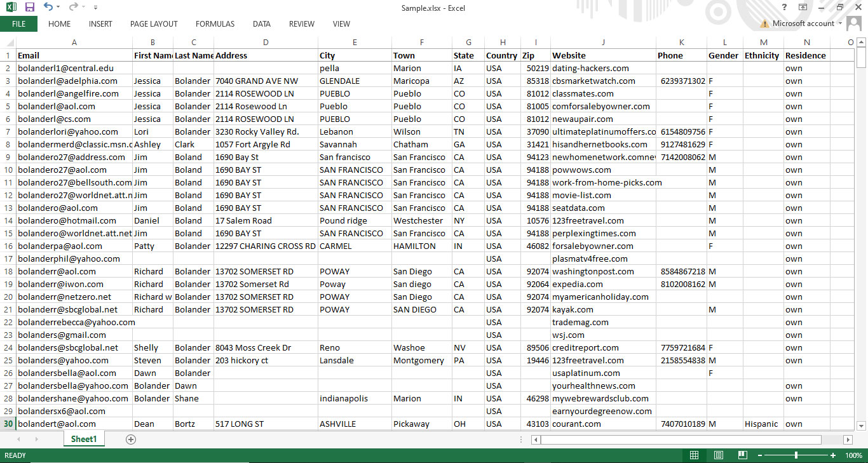Screen dimensions: 868x463
Task: Click the READY status indicator
Action: click(15, 455)
